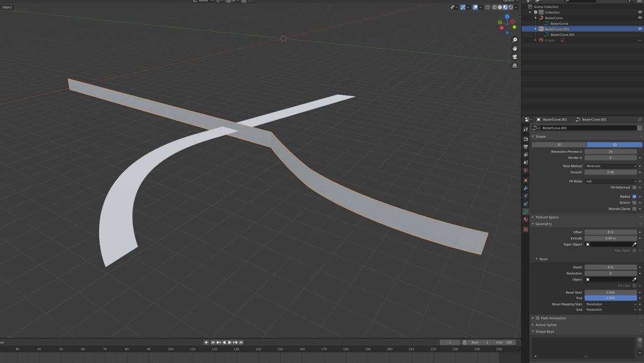Open the viewport shading options dropdown arrow
644x363 pixels.
[x=516, y=7]
